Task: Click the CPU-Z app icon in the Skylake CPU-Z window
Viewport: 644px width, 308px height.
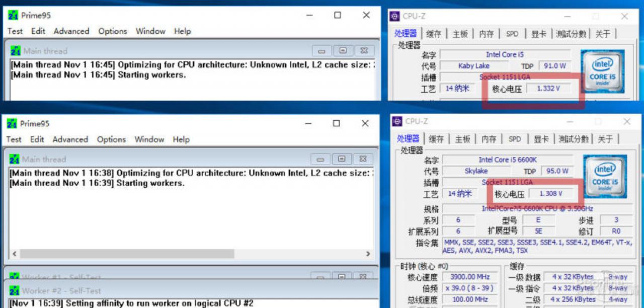Action: [397, 121]
